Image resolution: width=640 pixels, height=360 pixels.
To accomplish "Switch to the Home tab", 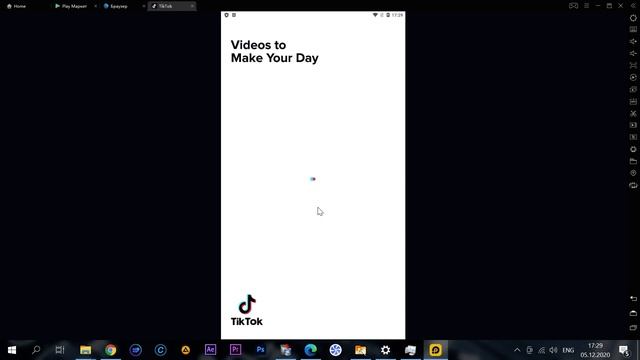I will pos(16,6).
